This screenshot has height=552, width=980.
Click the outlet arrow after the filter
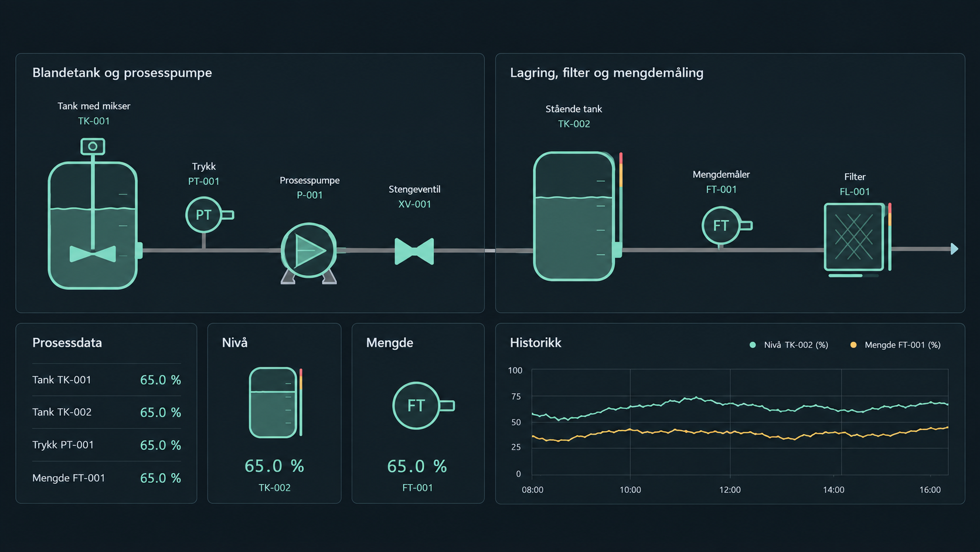click(x=954, y=249)
